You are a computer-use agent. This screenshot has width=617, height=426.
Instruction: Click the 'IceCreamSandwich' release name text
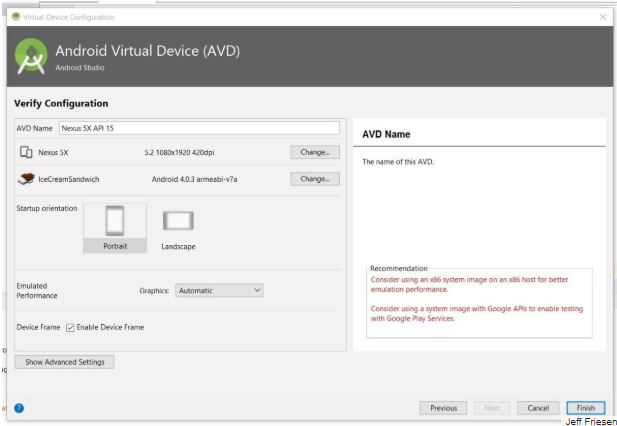pos(68,179)
